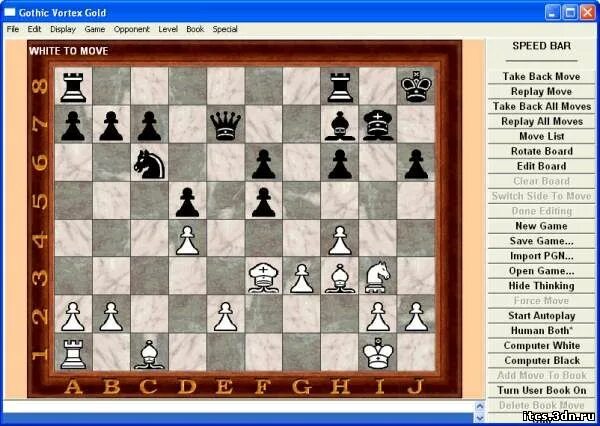Toggle Turn User Book On
This screenshot has width=600, height=426.
click(541, 390)
